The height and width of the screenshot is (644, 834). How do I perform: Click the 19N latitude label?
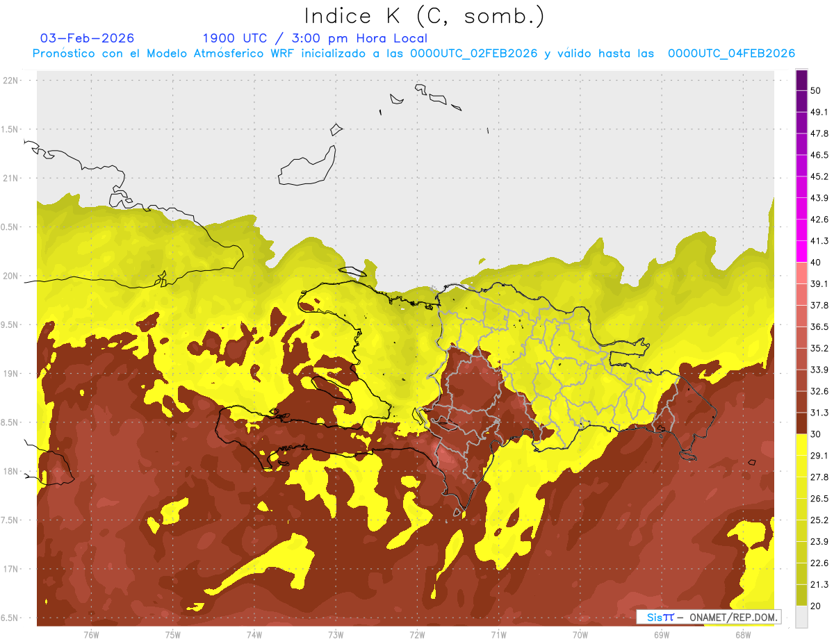pos(12,374)
